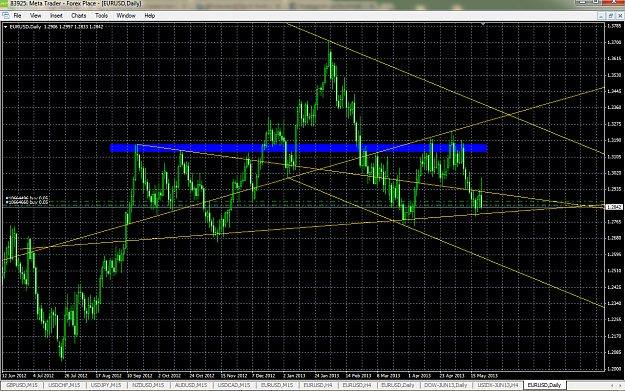
Task: Restore down the chart child window
Action: click(611, 16)
